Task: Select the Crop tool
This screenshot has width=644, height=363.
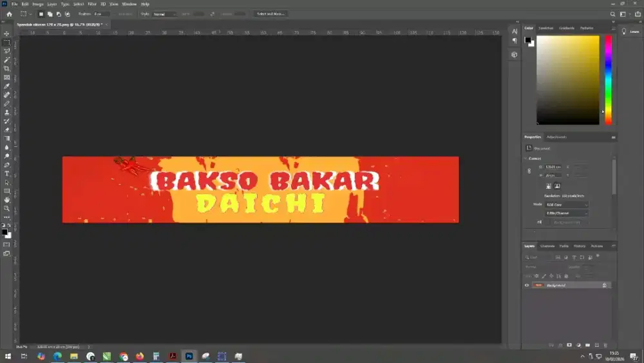Action: click(6, 68)
